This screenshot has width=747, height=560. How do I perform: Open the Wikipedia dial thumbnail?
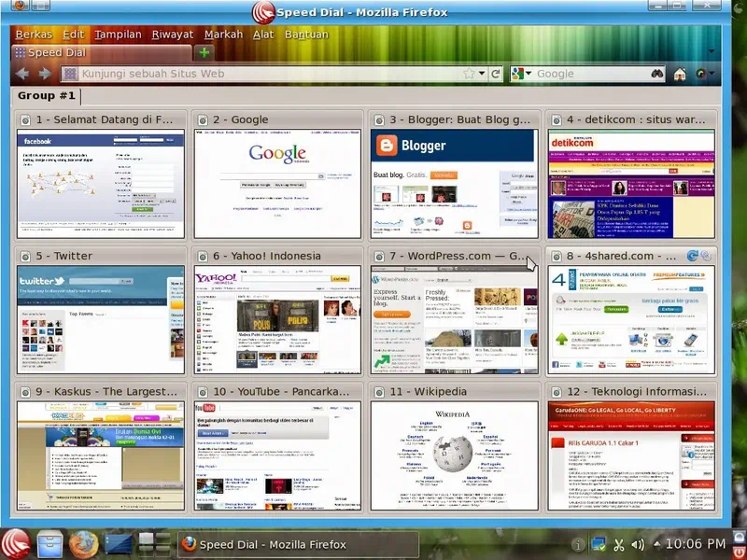(455, 455)
